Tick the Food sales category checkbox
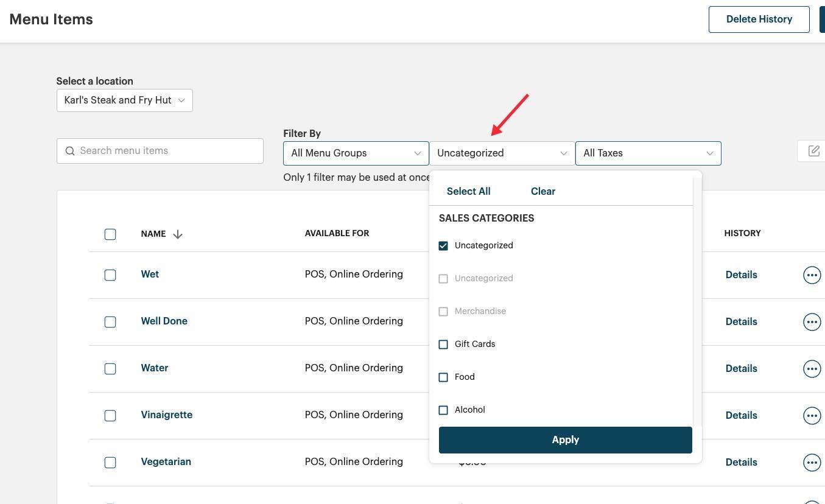Viewport: 825px width, 504px height. (443, 377)
